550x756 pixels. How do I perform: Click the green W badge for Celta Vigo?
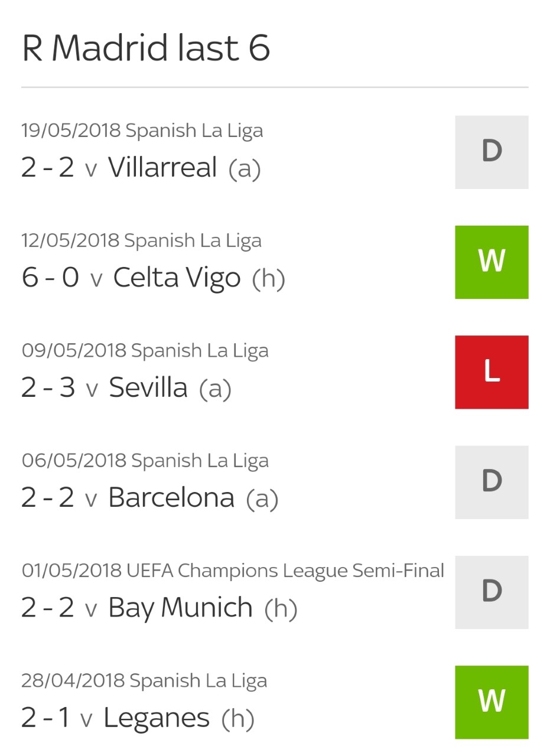click(492, 262)
